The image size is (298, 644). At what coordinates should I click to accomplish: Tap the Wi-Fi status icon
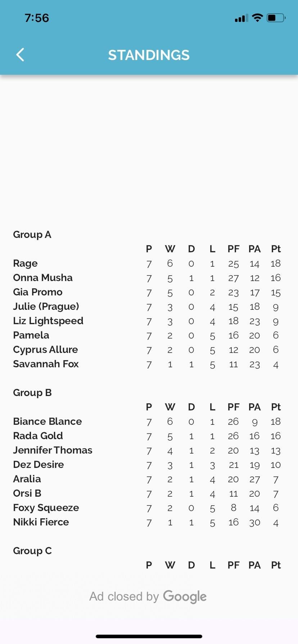(257, 18)
